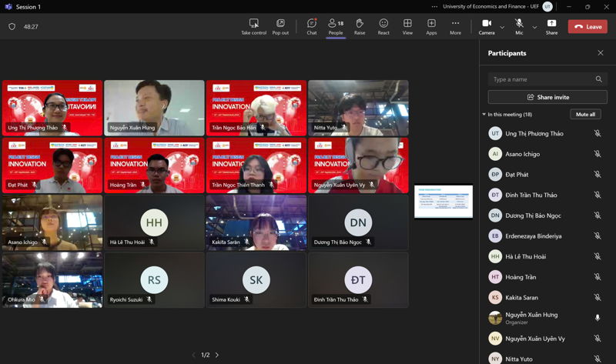Screen dimensions: 616x364
Task: Open the More options menu
Action: [x=455, y=26]
